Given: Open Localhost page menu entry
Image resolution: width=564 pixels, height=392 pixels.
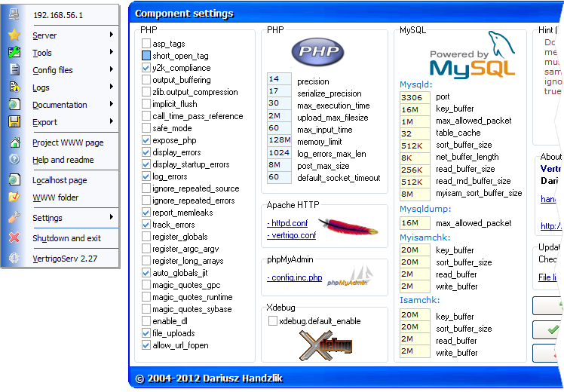Looking at the screenshot, I should (60, 180).
